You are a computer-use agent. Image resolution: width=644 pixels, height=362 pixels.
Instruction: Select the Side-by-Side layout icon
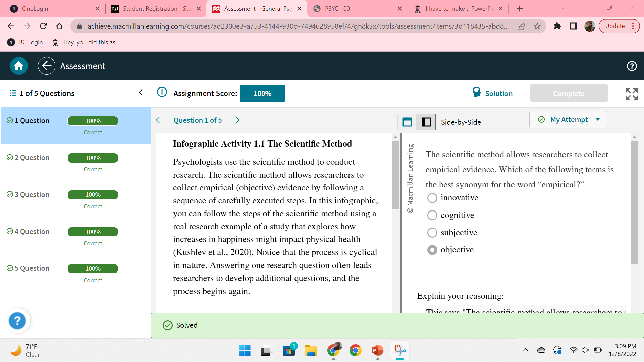pos(426,122)
